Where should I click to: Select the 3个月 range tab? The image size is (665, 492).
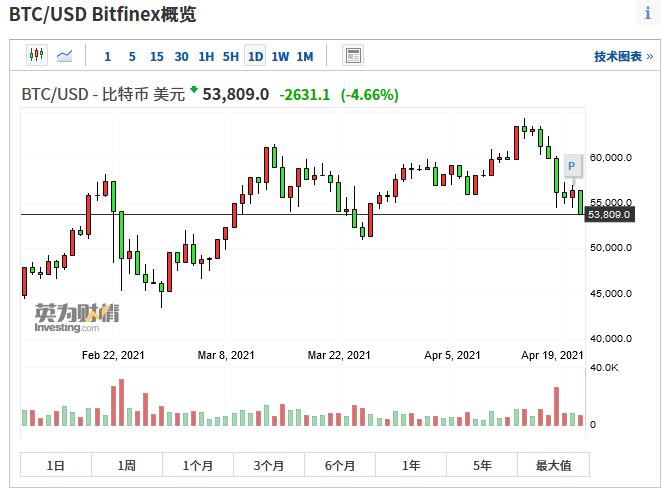[269, 465]
